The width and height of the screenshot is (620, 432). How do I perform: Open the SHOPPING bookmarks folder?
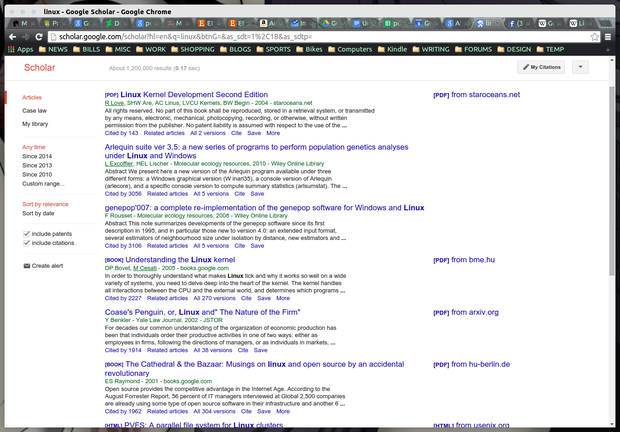click(x=193, y=49)
